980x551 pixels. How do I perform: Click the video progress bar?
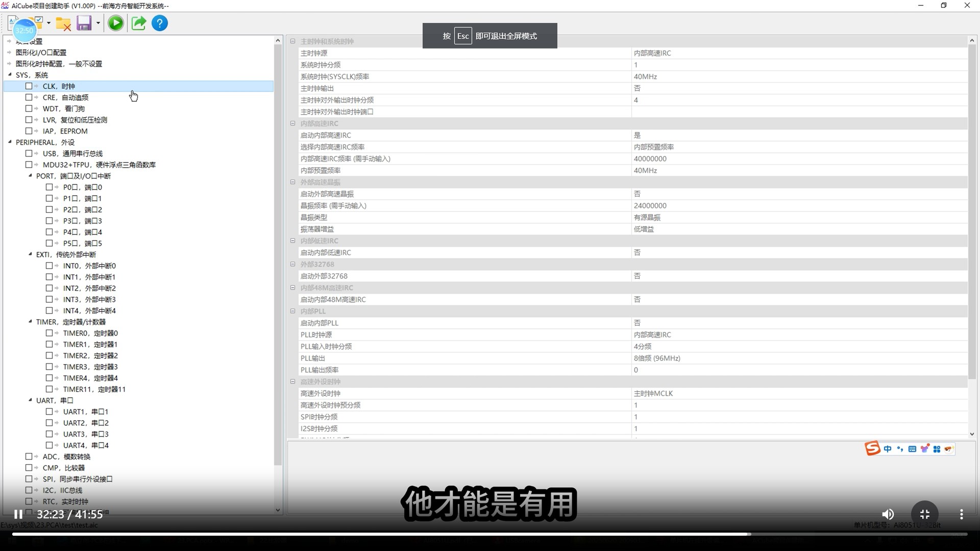[x=490, y=534]
